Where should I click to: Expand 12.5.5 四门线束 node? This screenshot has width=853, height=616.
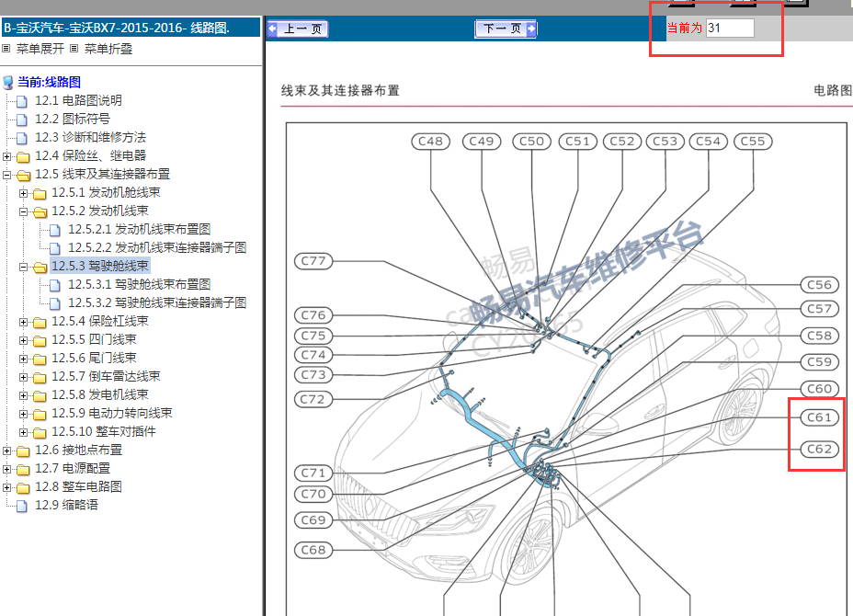point(23,341)
